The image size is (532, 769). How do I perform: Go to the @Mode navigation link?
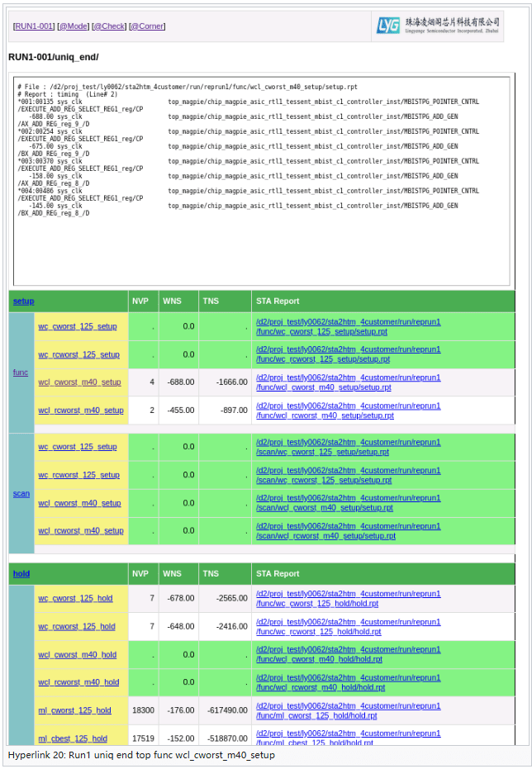point(74,26)
